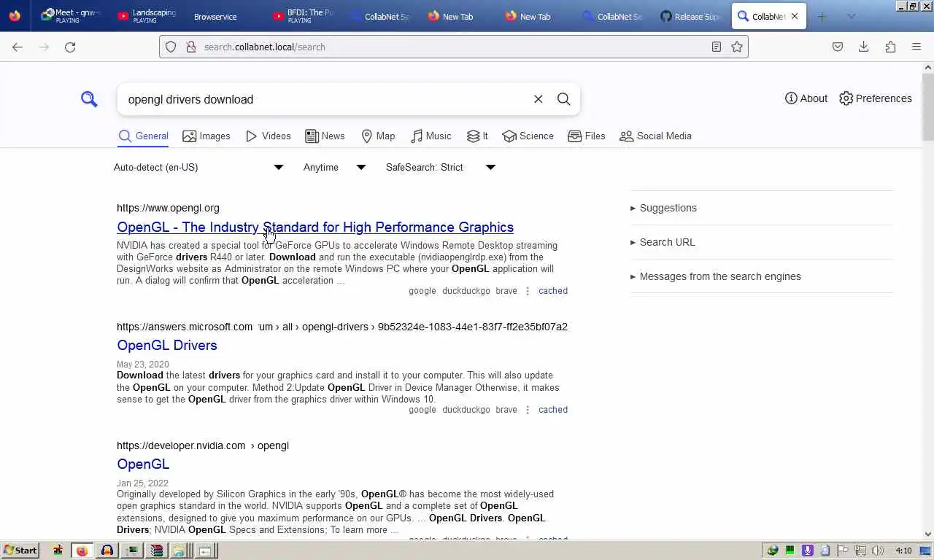Open result options dots for opengl.org

click(528, 291)
